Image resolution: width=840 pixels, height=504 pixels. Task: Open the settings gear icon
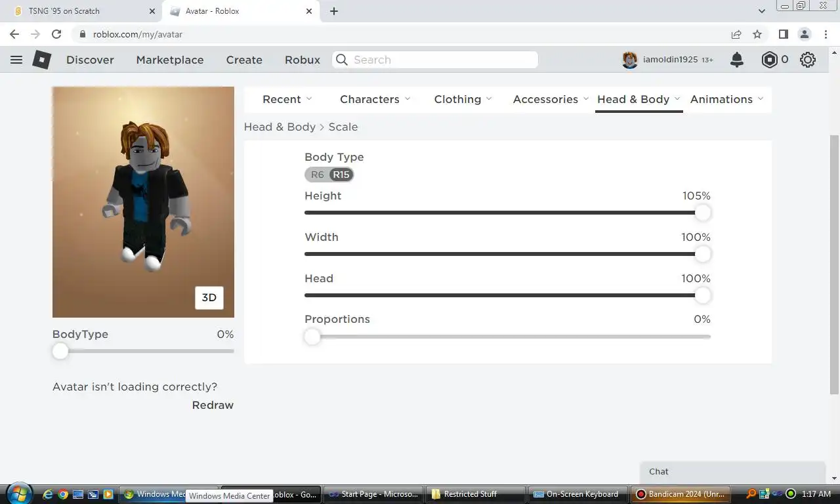[x=808, y=60]
